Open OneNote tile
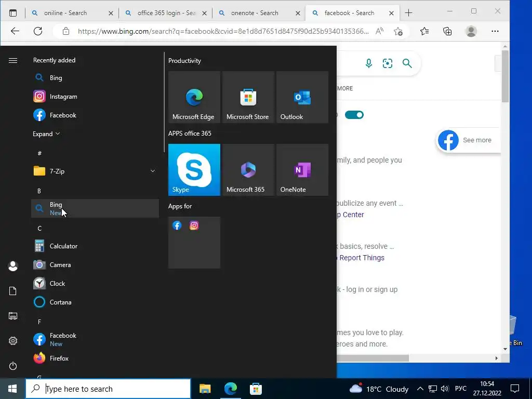 coord(302,170)
